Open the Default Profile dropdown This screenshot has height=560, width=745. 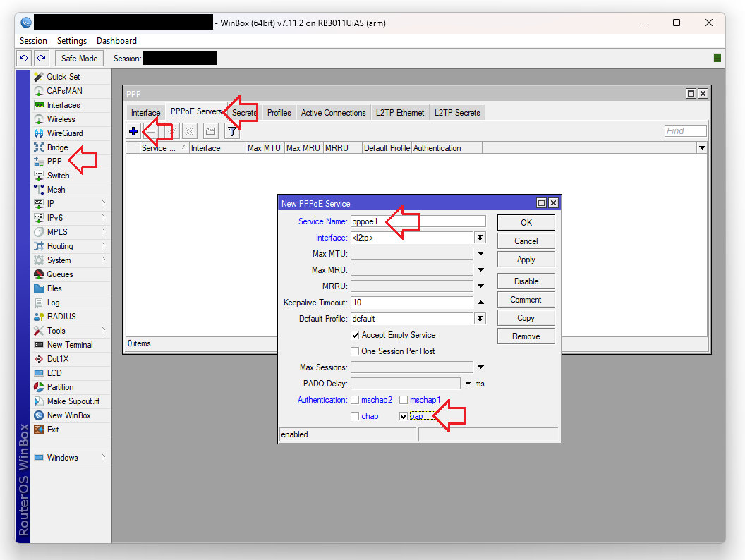[480, 319]
